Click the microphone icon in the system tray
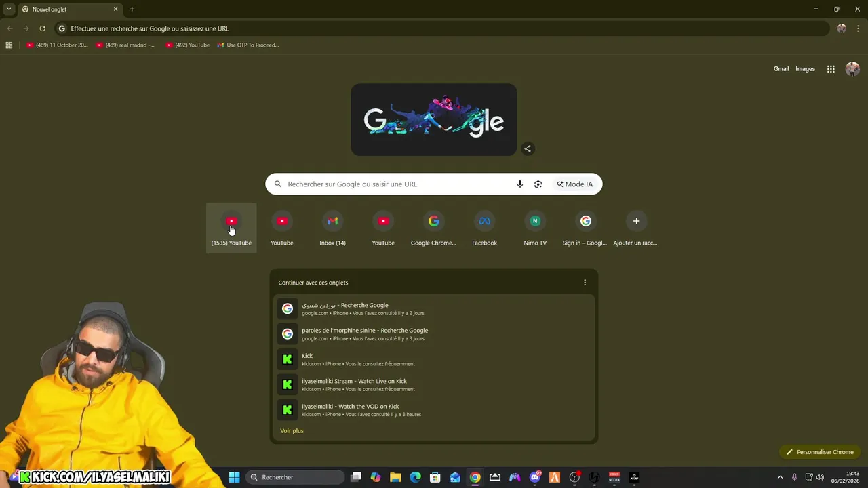Screen dimensions: 868x488 (795, 477)
